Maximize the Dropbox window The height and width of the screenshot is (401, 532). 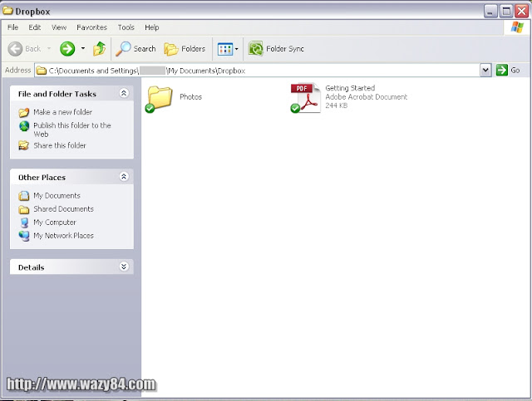506,11
